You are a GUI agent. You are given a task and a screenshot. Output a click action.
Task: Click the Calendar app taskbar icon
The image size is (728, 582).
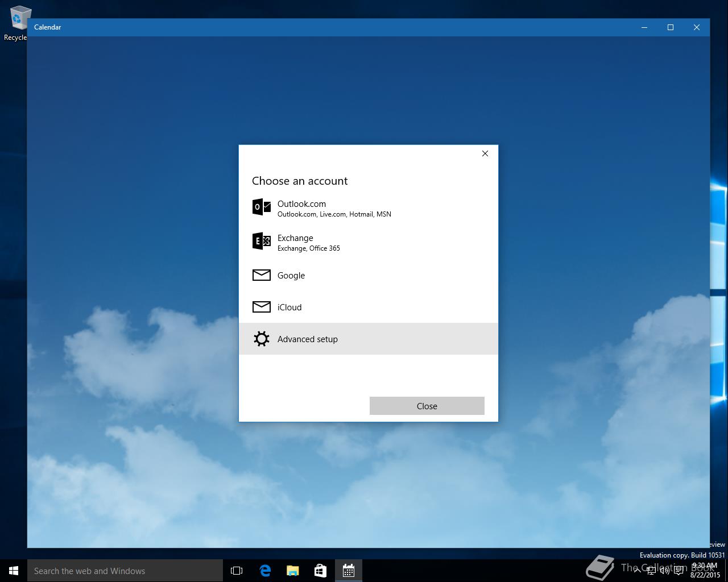[349, 571]
